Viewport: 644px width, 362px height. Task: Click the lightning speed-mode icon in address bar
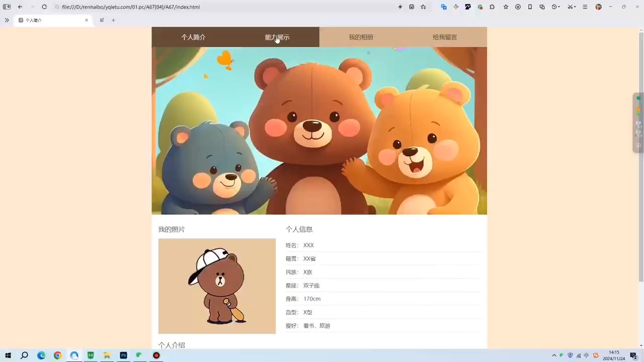tap(400, 7)
